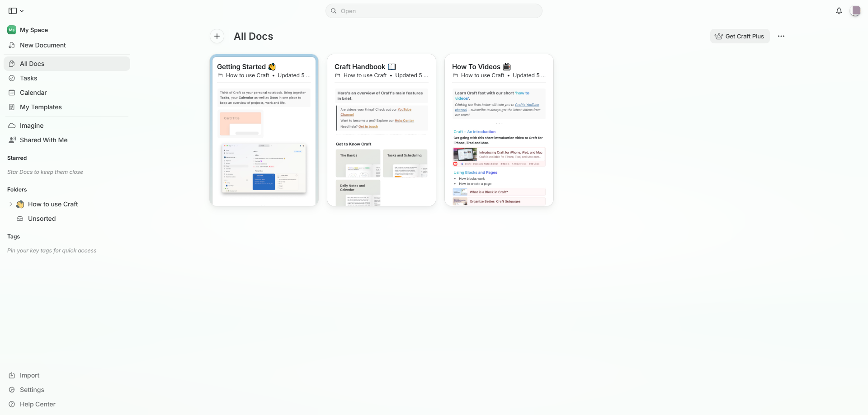Image resolution: width=868 pixels, height=415 pixels.
Task: Select My Templates in sidebar
Action: (x=41, y=107)
